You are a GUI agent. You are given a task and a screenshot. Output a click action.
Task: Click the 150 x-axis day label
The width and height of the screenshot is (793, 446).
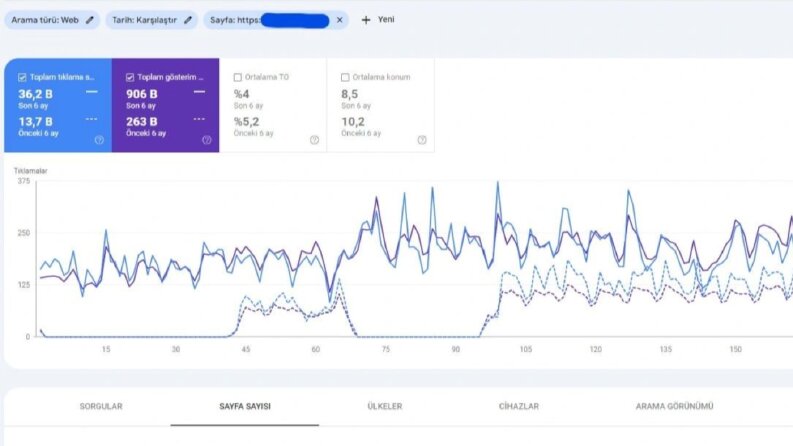[735, 349]
